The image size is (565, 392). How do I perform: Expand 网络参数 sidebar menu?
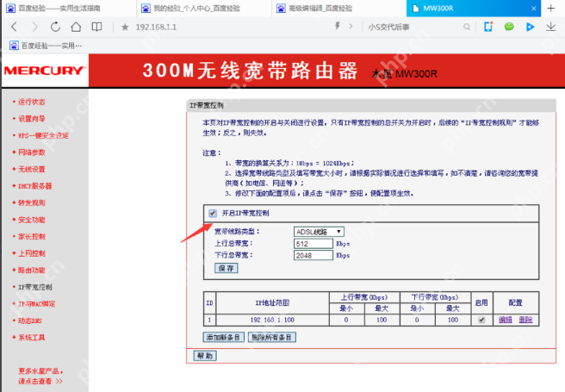[32, 152]
